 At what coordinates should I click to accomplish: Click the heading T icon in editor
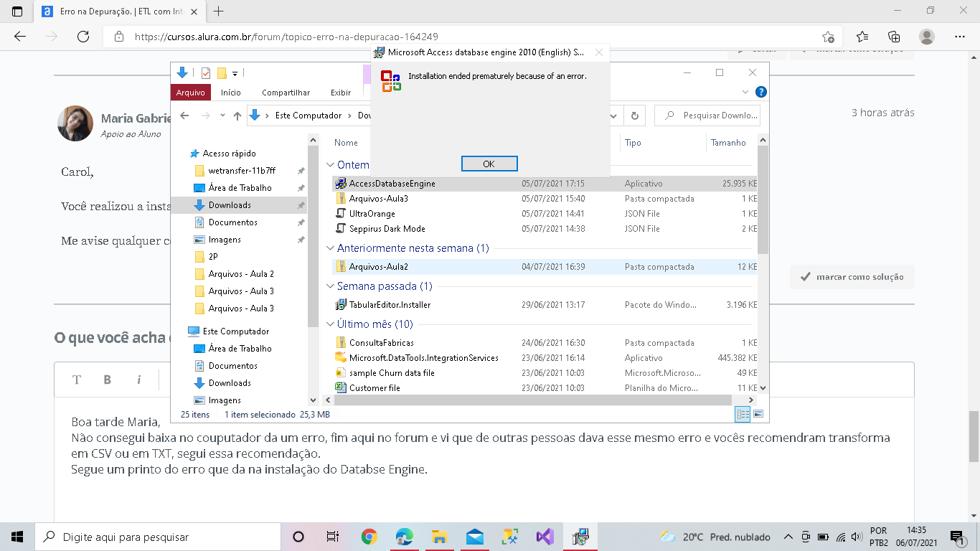(x=77, y=380)
